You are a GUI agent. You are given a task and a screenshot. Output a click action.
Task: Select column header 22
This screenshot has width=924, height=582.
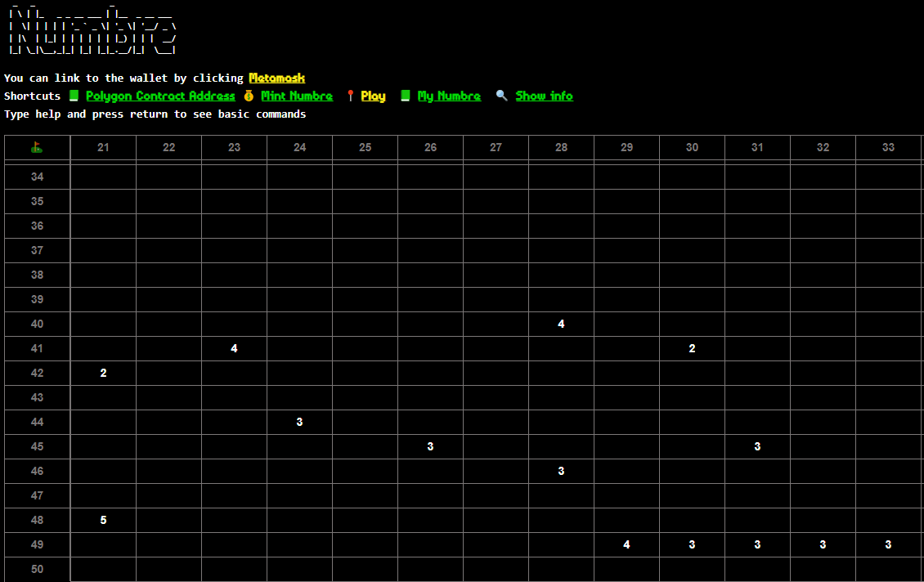(168, 147)
